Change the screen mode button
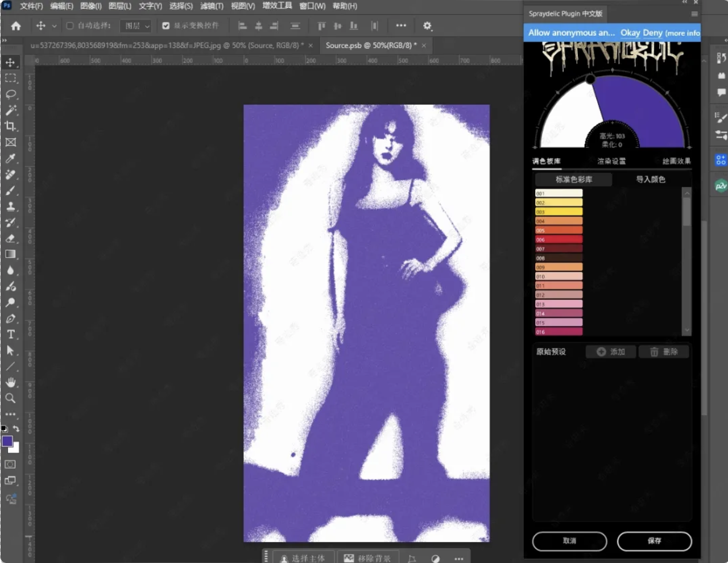The image size is (728, 563). (10, 481)
